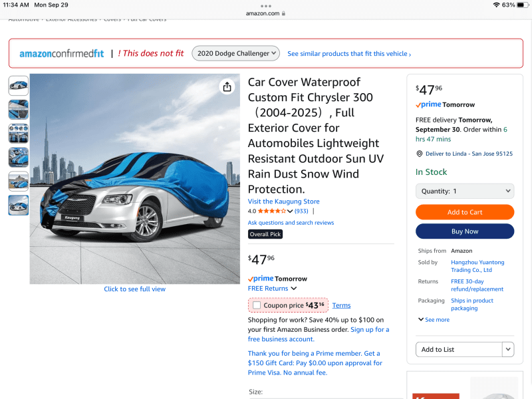Viewport: 532px width, 399px height.
Task: Click the Buy Now button
Action: [x=465, y=231]
